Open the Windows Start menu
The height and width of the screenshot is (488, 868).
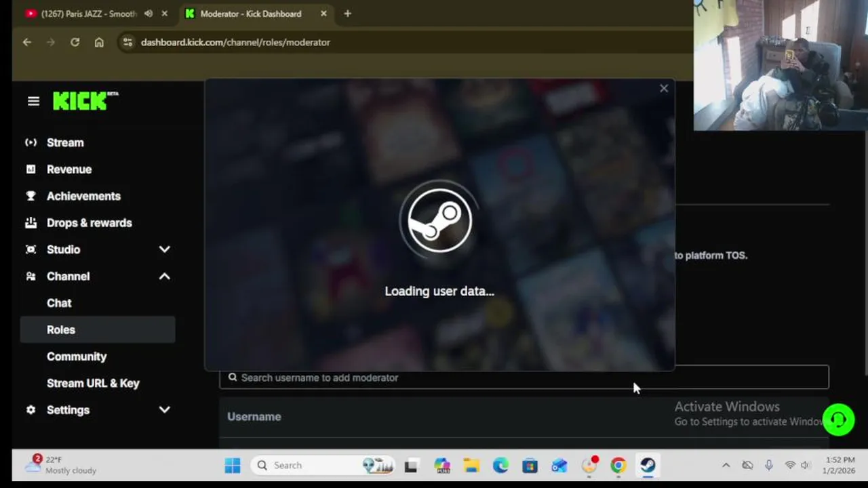[x=233, y=466]
